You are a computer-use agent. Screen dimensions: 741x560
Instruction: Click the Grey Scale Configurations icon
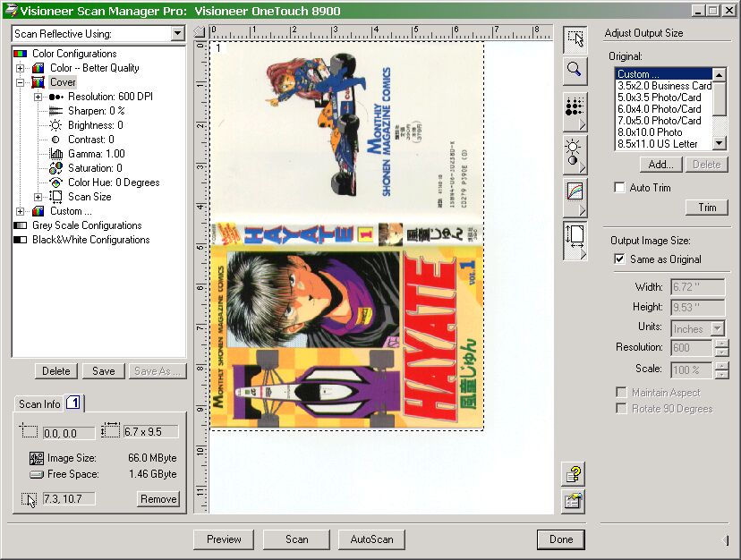21,225
